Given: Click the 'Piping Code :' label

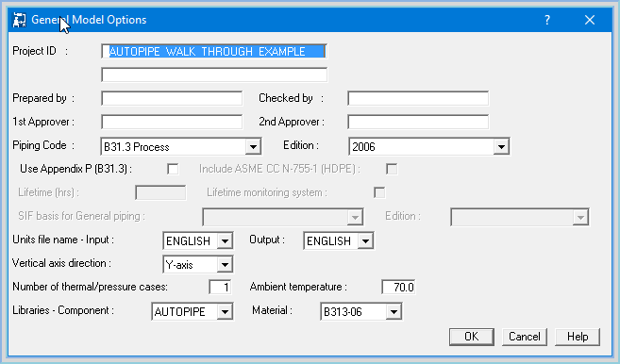Looking at the screenshot, I should point(43,145).
